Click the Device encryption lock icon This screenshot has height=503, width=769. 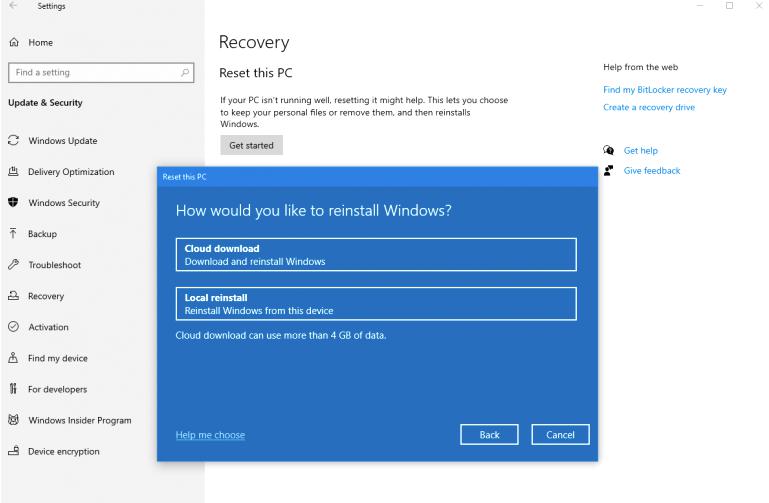[14, 451]
